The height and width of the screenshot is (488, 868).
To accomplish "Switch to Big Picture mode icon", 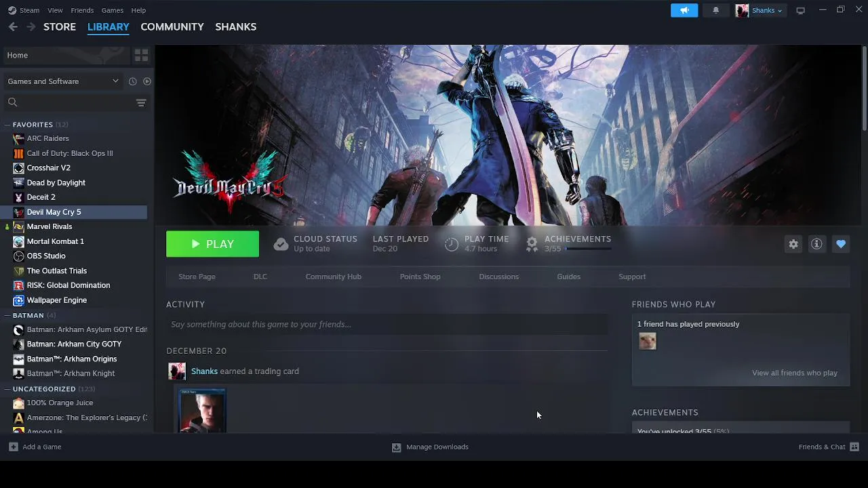I will (x=800, y=10).
